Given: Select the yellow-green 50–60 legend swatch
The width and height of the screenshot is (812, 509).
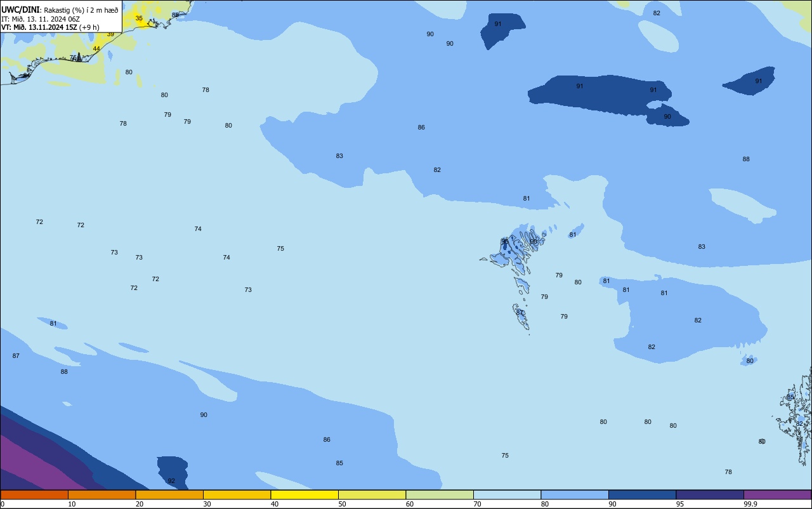Looking at the screenshot, I should click(372, 494).
